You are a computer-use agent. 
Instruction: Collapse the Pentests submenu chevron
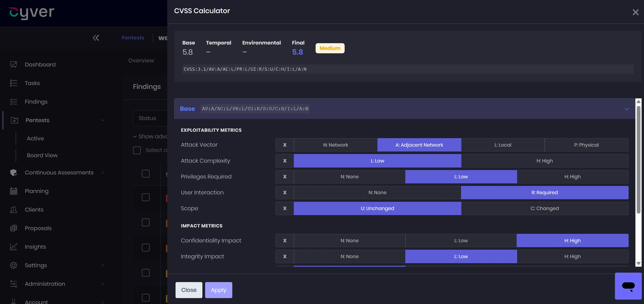click(x=103, y=120)
